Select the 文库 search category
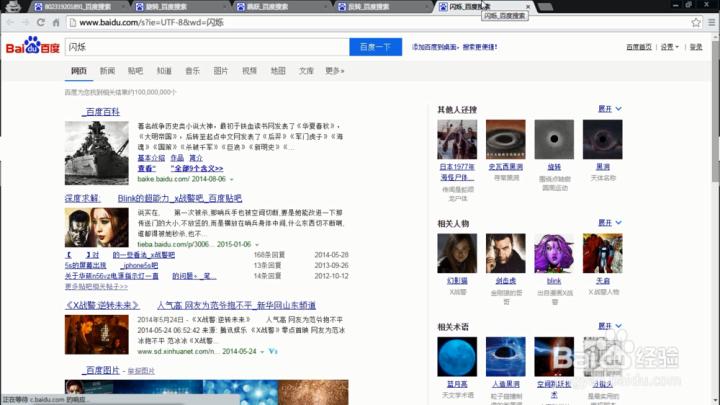The height and width of the screenshot is (405, 720). pyautogui.click(x=306, y=71)
